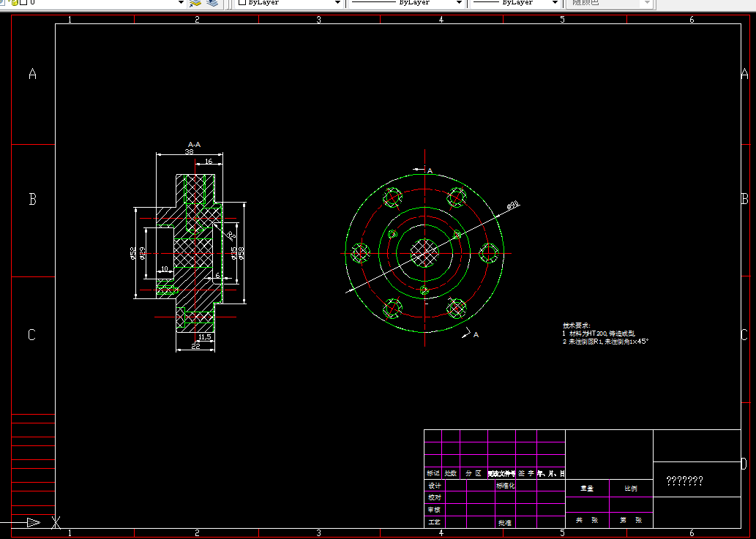This screenshot has width=756, height=539.
Task: Select the dimension text 16
Action: [x=209, y=161]
